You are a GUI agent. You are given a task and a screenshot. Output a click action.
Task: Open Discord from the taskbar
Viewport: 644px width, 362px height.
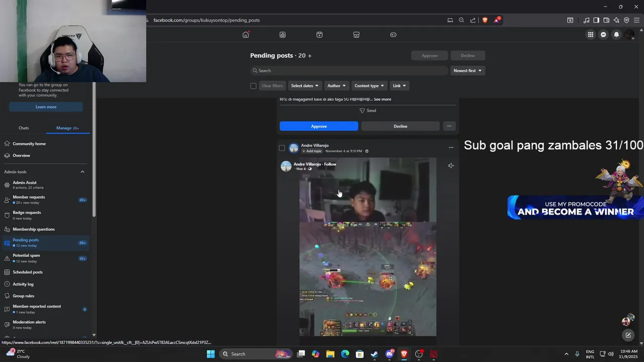pos(389,354)
